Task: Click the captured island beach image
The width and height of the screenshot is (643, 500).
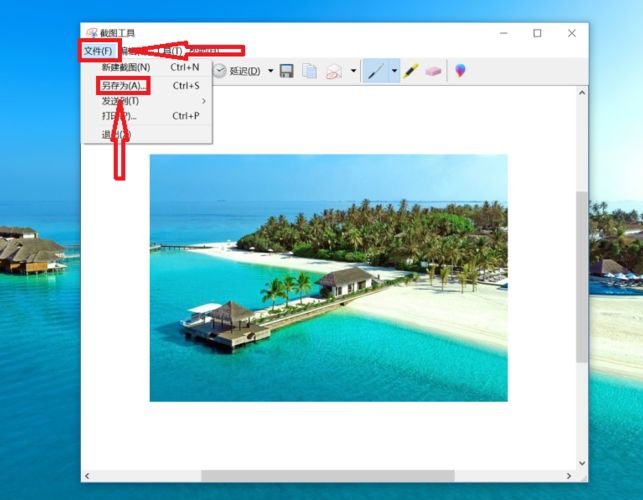Action: point(328,277)
